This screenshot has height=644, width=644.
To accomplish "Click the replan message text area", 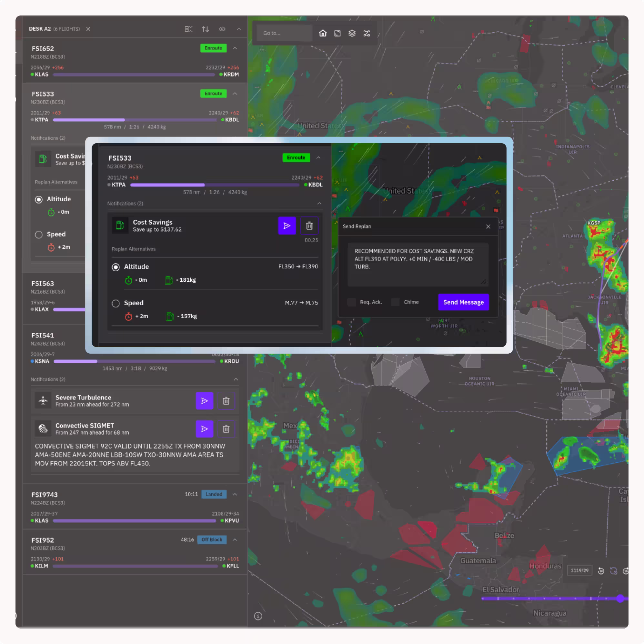I will [x=418, y=264].
